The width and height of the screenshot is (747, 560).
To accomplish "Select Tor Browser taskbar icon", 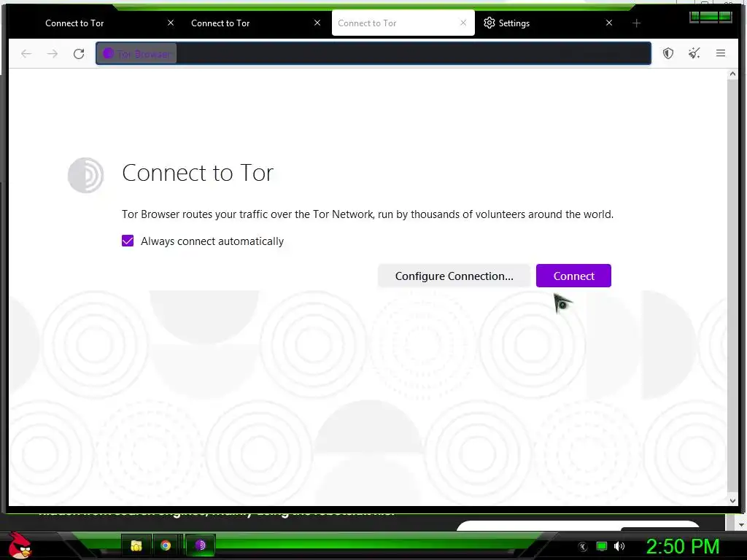I will pos(200,545).
